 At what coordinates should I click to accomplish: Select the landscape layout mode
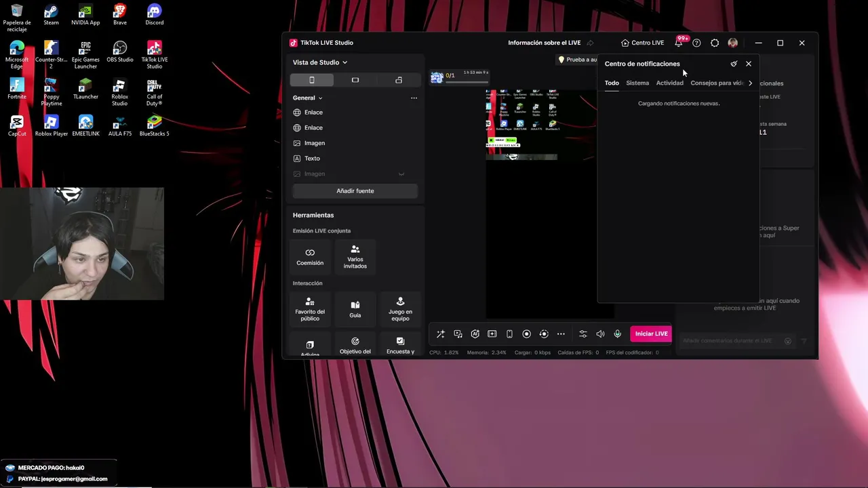355,80
